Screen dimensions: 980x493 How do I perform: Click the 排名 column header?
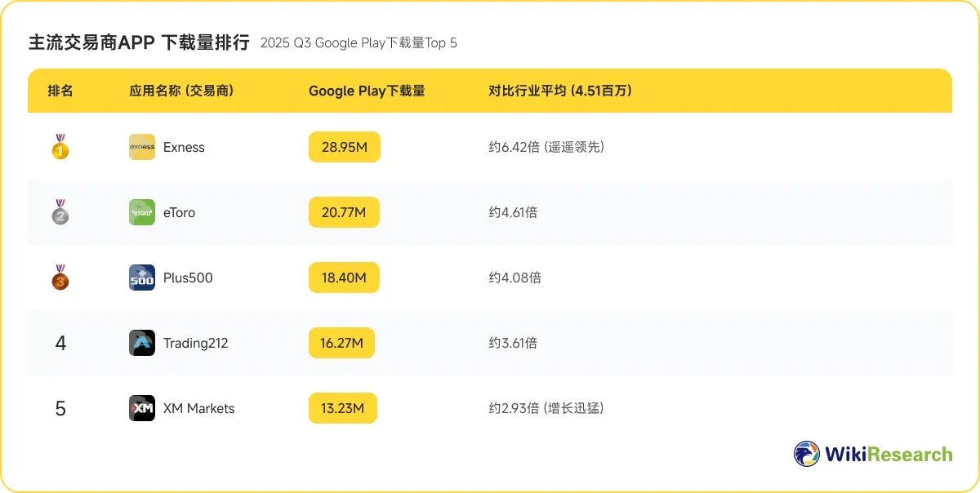coord(60,91)
